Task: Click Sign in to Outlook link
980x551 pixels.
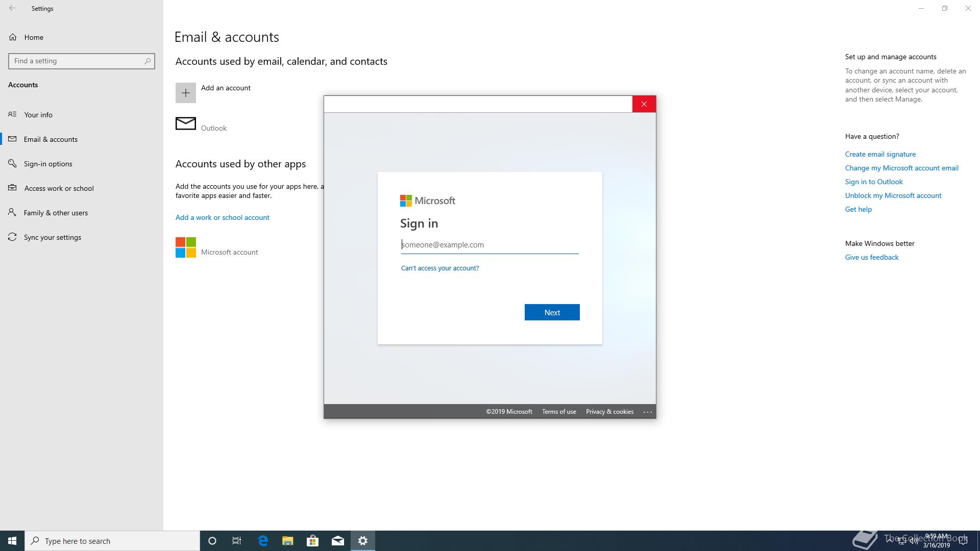Action: (874, 182)
